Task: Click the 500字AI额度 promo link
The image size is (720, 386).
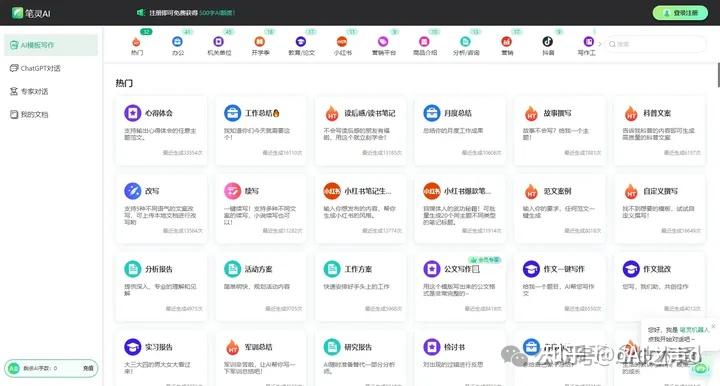Action: tap(217, 13)
